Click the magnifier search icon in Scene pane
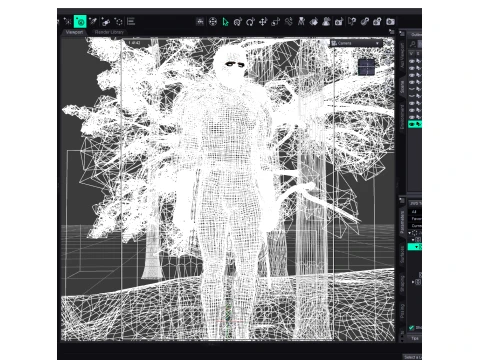The image size is (480, 360). tap(413, 44)
